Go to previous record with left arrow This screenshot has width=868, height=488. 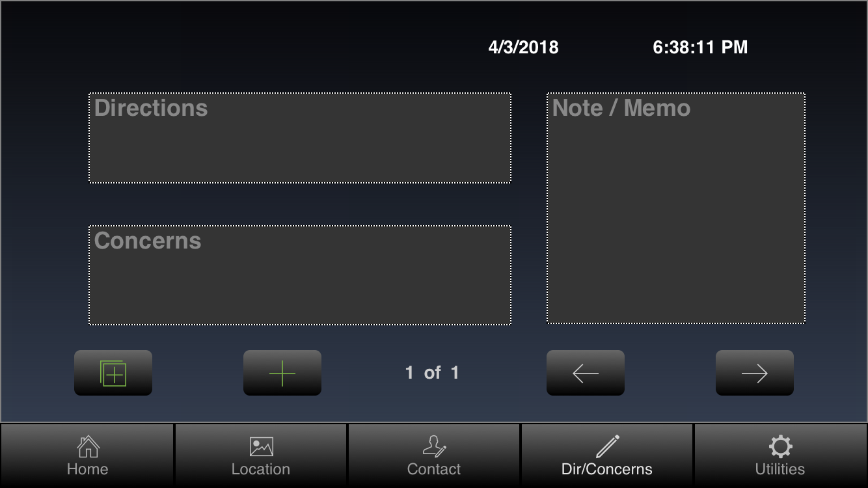586,373
